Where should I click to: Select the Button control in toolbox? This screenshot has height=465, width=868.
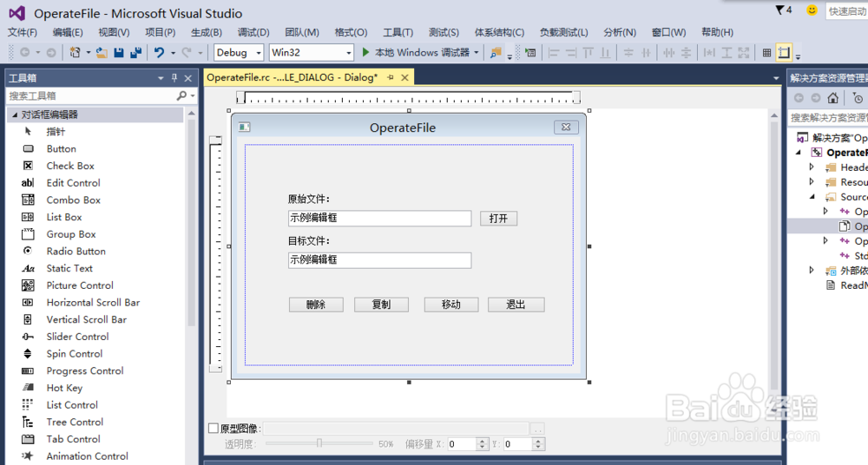click(x=95, y=149)
